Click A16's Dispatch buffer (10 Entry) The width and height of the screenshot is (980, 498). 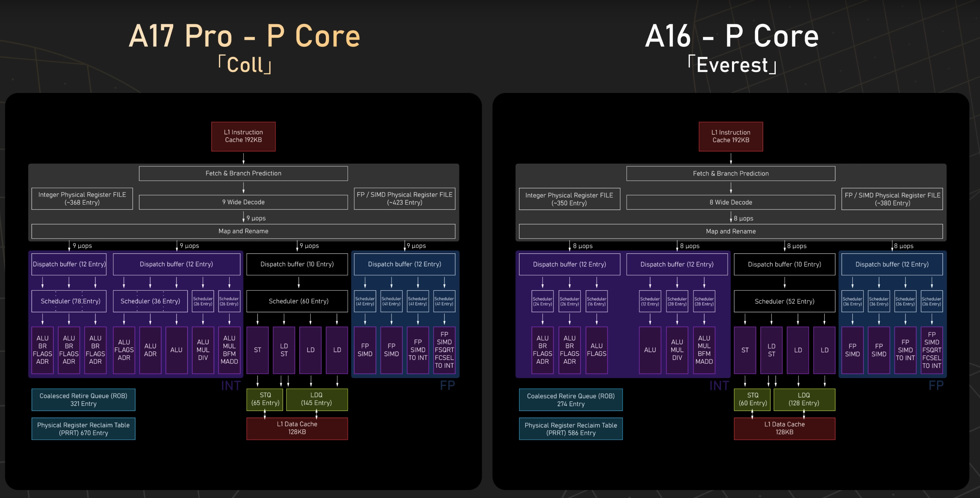pos(784,264)
